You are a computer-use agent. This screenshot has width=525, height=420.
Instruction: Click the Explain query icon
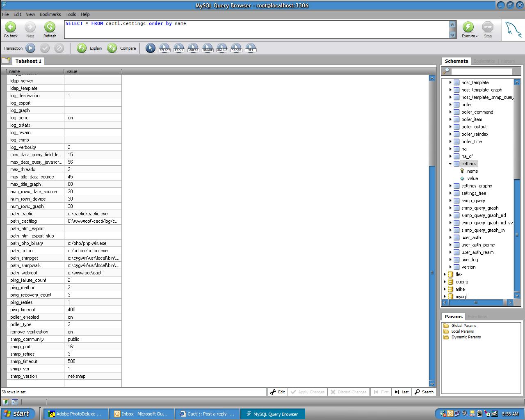tap(82, 48)
